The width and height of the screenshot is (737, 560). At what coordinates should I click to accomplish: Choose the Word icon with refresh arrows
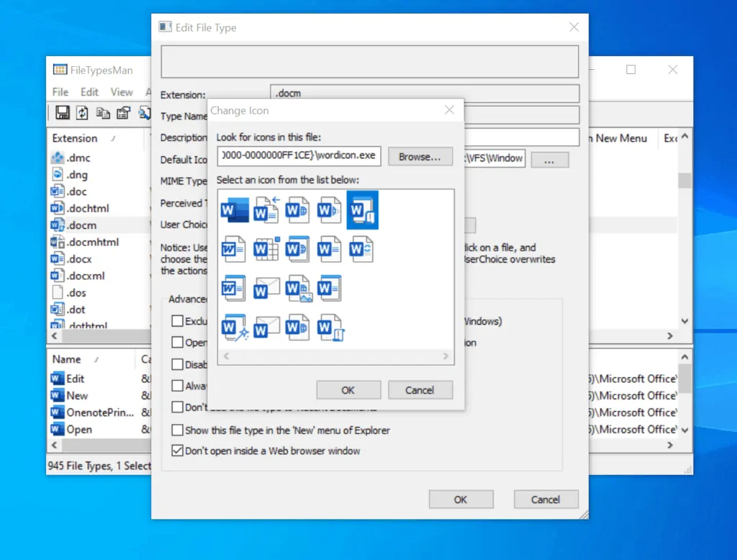click(361, 248)
